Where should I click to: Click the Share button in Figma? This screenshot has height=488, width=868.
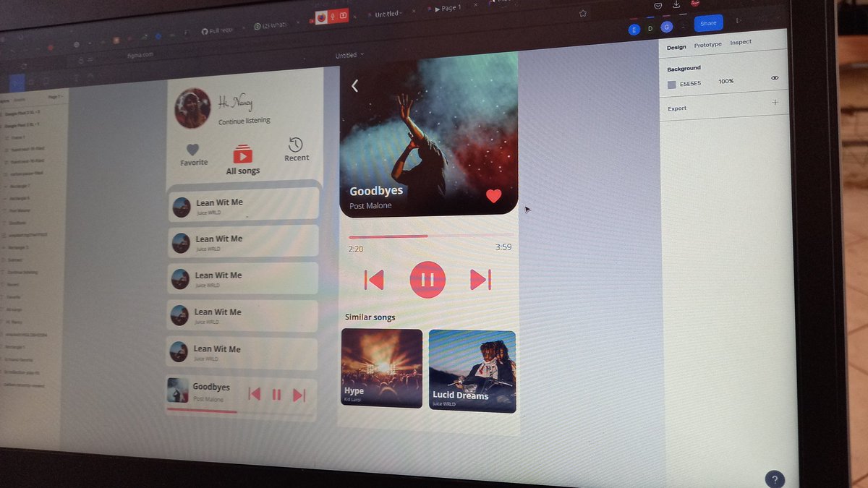coord(708,23)
